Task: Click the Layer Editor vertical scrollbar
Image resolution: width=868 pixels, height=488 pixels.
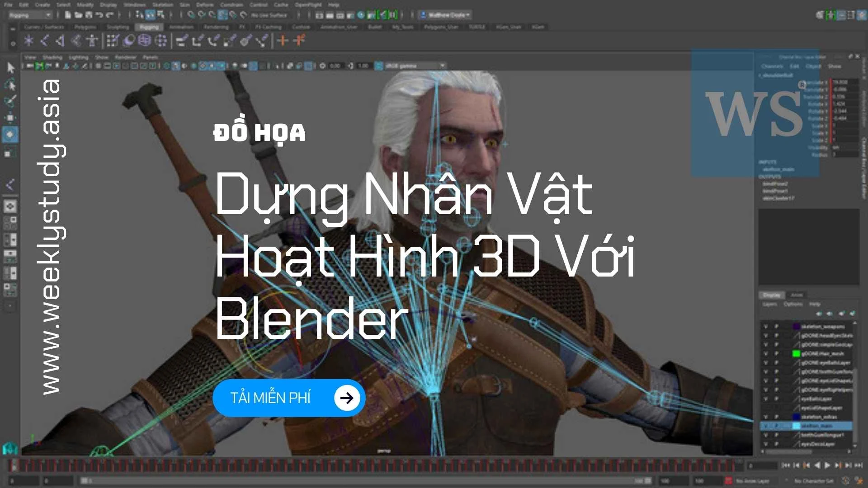Action: (855, 384)
